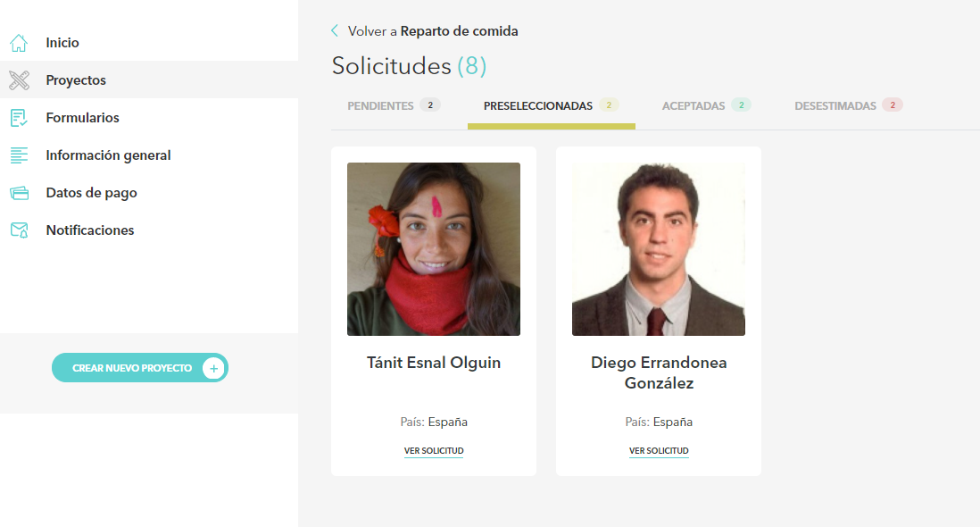
Task: Switch to the Aceptadas tab
Action: click(706, 105)
